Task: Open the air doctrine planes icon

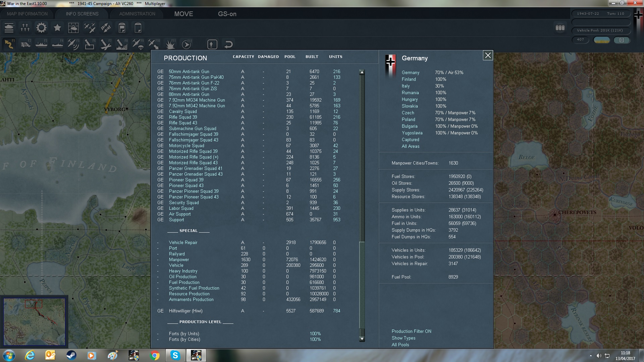Action: point(90,28)
